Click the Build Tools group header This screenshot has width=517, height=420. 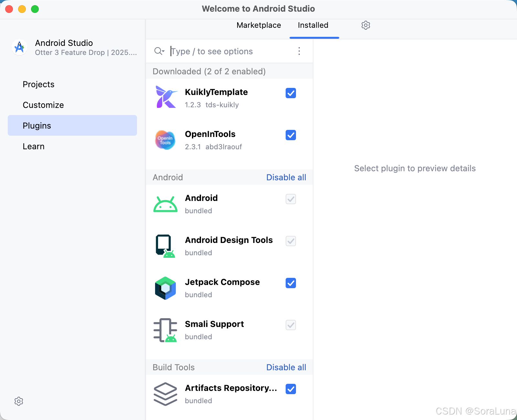click(174, 367)
